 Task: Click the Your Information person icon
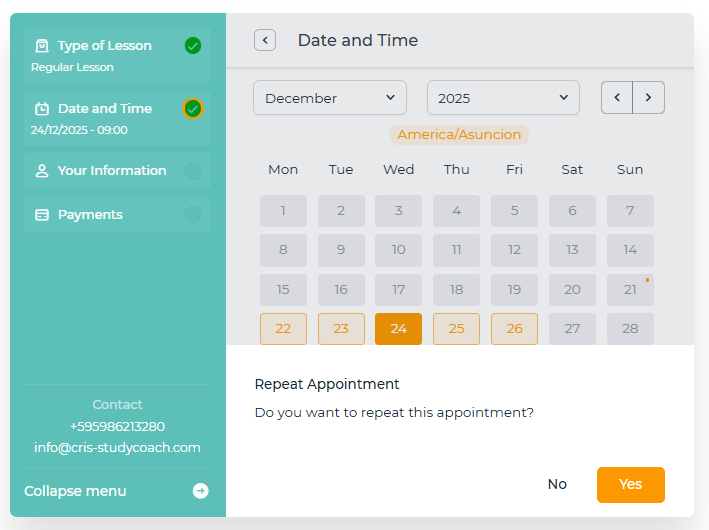coord(42,171)
